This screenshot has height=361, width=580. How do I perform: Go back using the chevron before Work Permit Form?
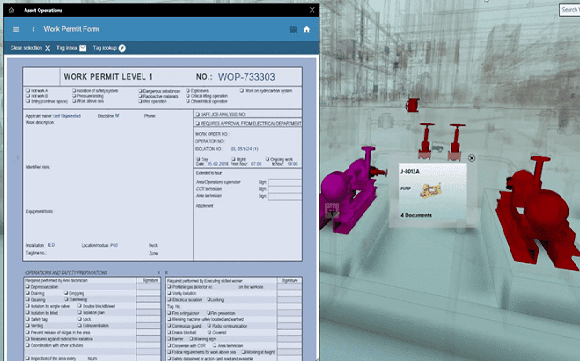click(x=33, y=29)
